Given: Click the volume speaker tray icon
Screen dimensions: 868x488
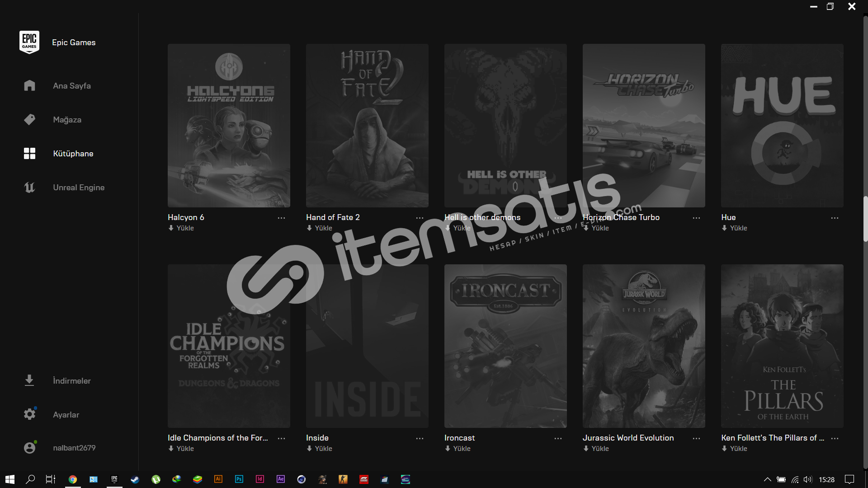Looking at the screenshot, I should [808, 479].
